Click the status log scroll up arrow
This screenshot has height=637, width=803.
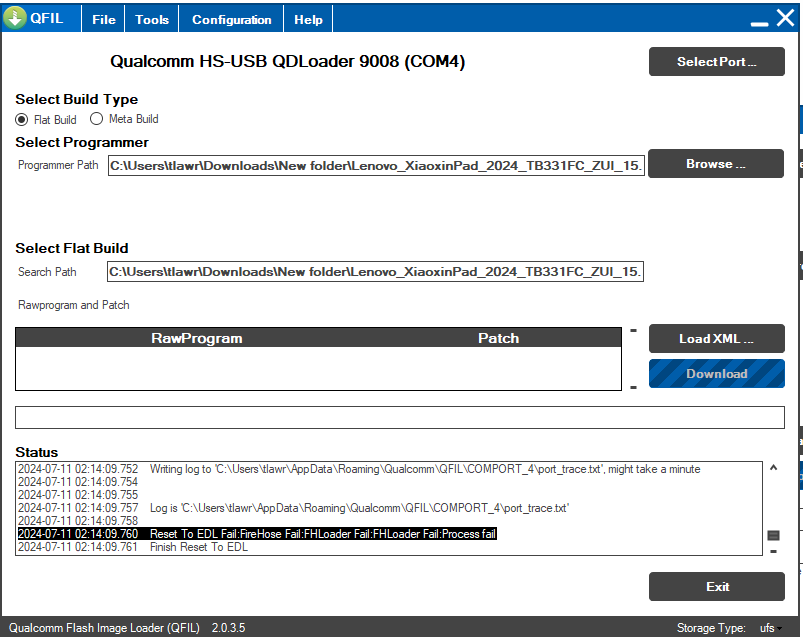tap(773, 468)
